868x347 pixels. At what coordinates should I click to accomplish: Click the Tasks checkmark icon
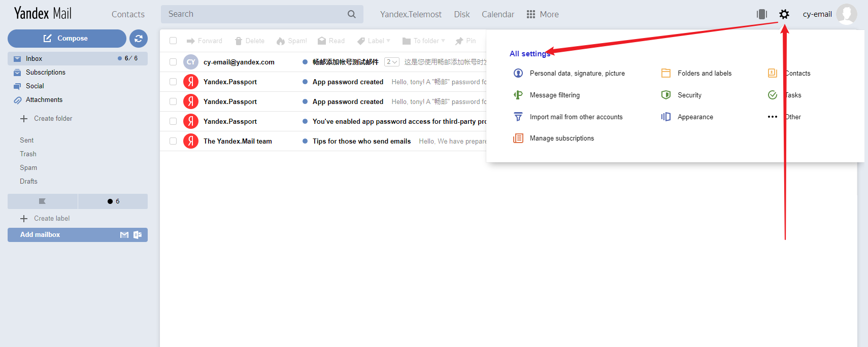point(773,95)
